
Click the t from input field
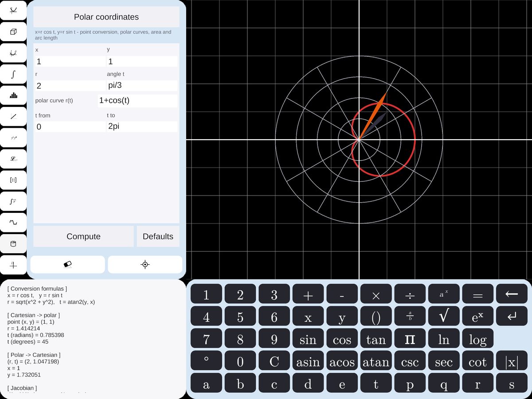(70, 127)
